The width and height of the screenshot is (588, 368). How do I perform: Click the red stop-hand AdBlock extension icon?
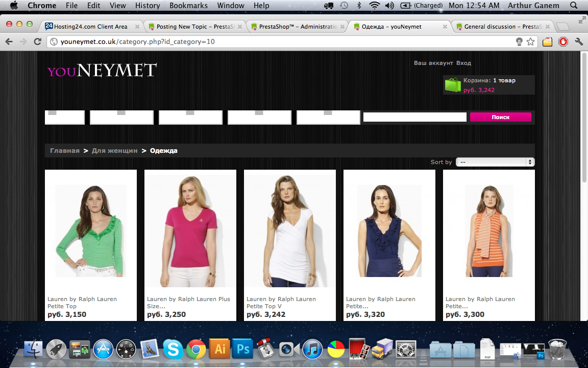pos(563,42)
